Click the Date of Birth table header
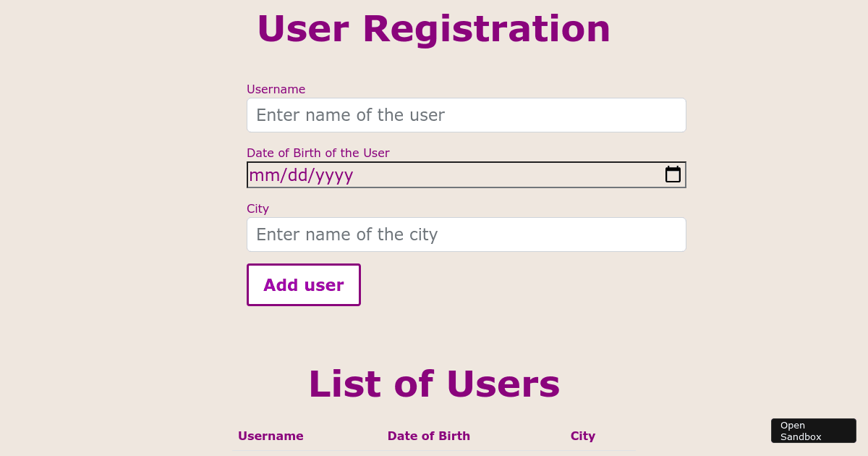The width and height of the screenshot is (868, 456). click(x=428, y=436)
